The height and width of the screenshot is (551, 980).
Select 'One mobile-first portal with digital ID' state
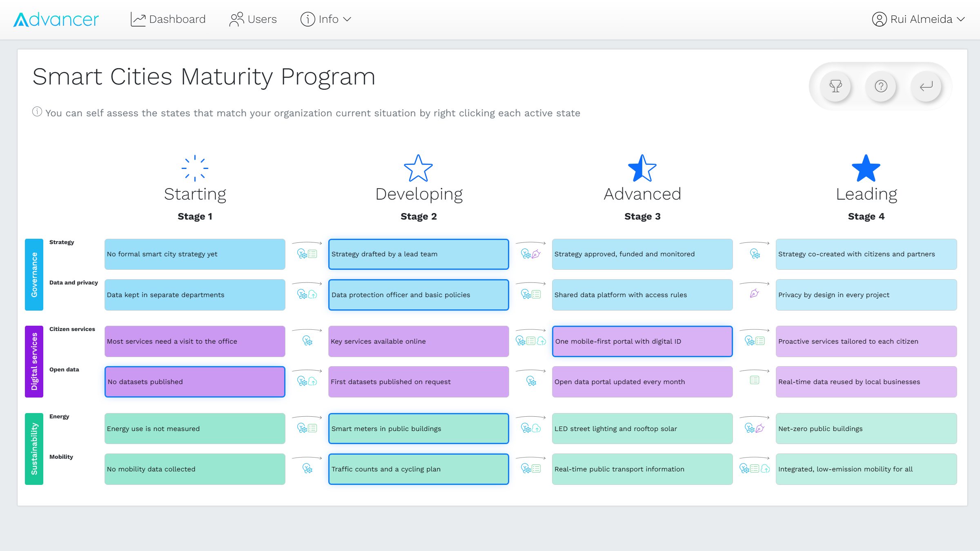click(x=642, y=341)
